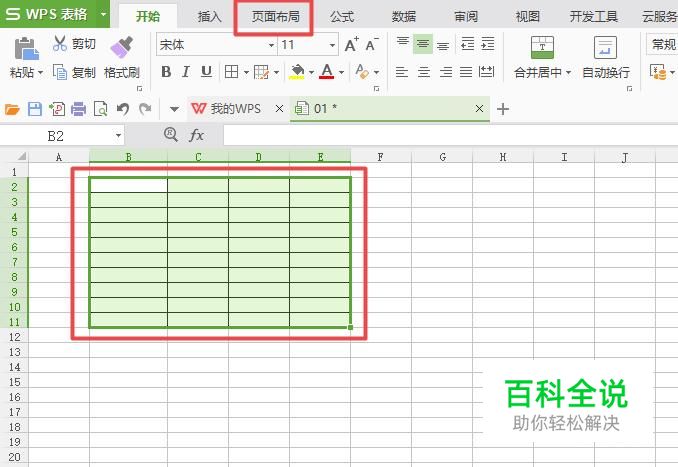The width and height of the screenshot is (678, 467).
Task: Click the Cut scissors icon
Action: coord(60,44)
